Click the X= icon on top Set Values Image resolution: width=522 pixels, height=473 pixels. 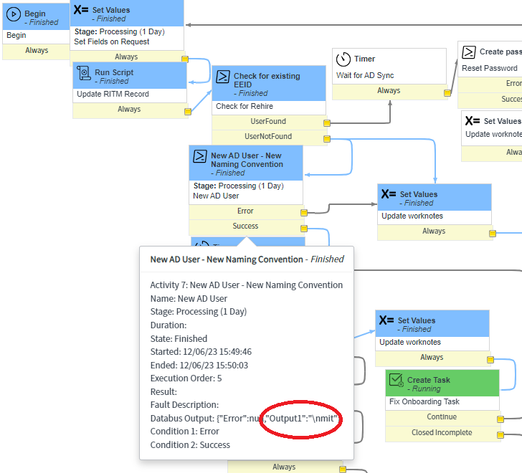81,9
